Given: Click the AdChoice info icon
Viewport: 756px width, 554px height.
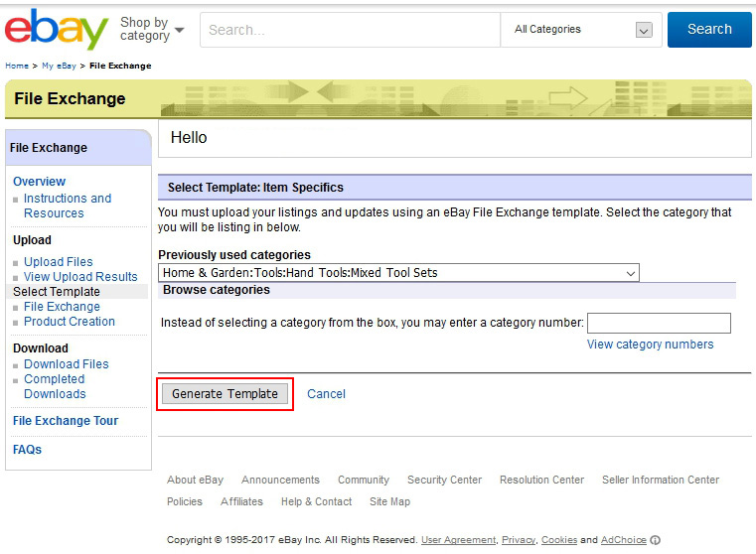Looking at the screenshot, I should (655, 540).
